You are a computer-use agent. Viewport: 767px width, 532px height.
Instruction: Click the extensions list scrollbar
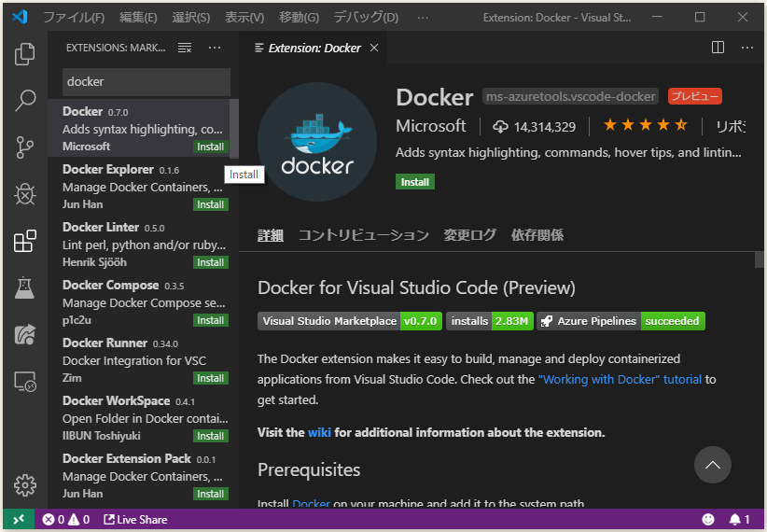234,129
